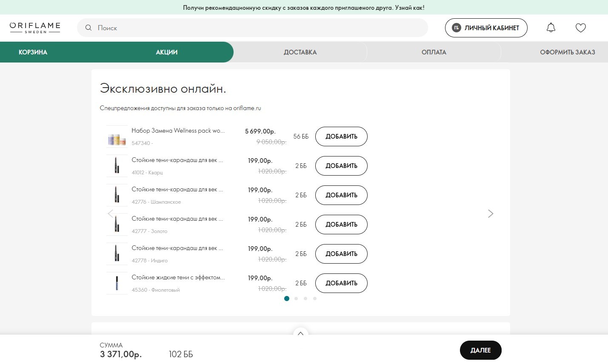Open eye pencil name above '42778 - Индиго'
The width and height of the screenshot is (608, 364).
(177, 248)
